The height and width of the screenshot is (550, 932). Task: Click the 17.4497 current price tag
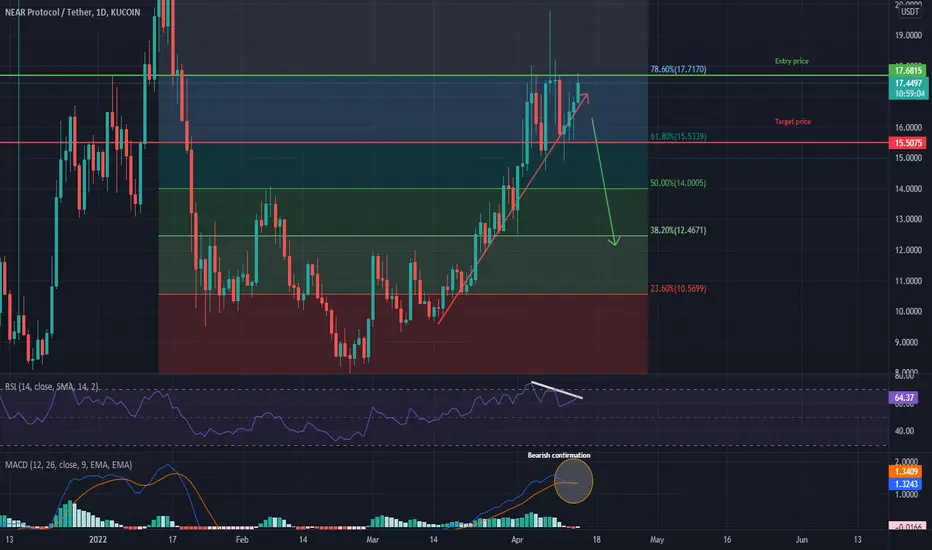tap(908, 83)
